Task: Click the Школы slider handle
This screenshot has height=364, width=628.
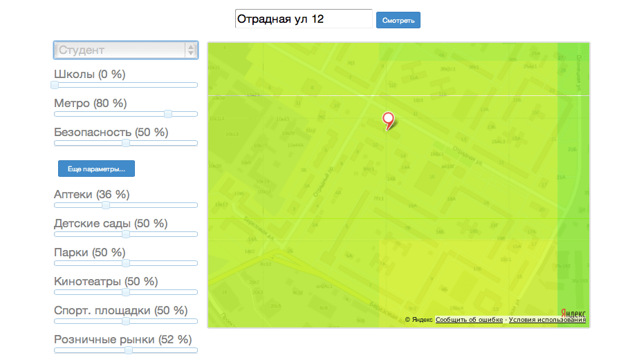Action: click(55, 85)
